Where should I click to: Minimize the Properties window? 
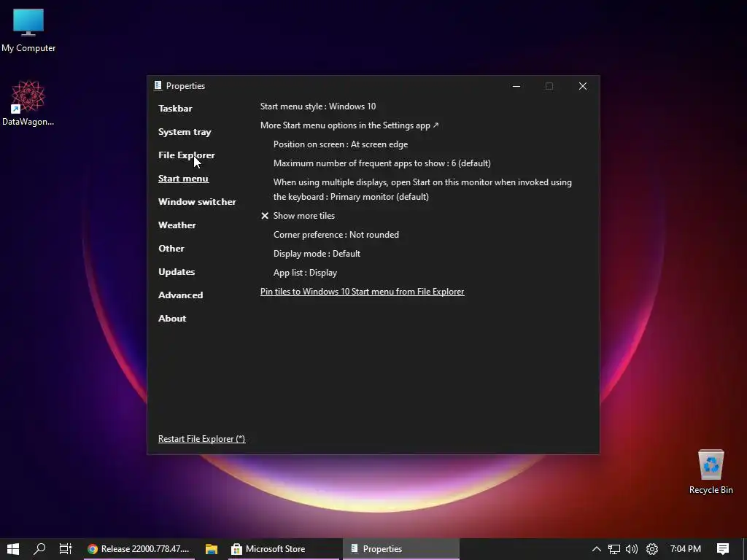[x=516, y=86]
